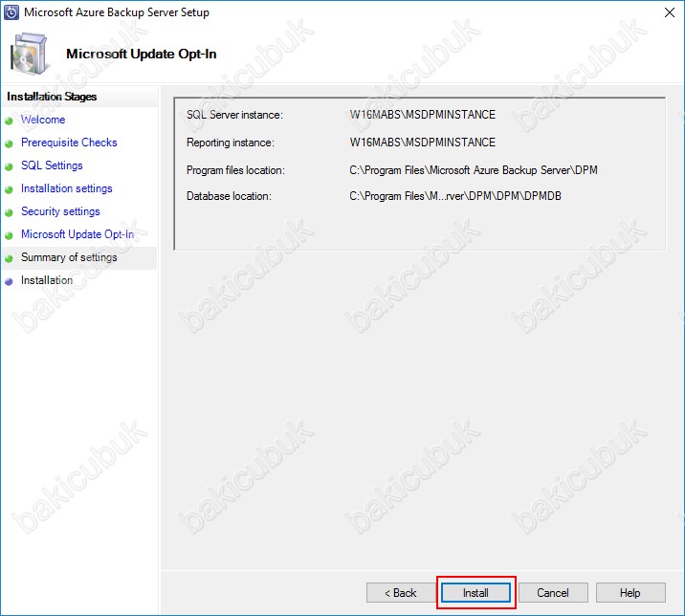Viewport: 685px width, 616px height.
Task: Select Summary of settings stage
Action: tap(69, 257)
